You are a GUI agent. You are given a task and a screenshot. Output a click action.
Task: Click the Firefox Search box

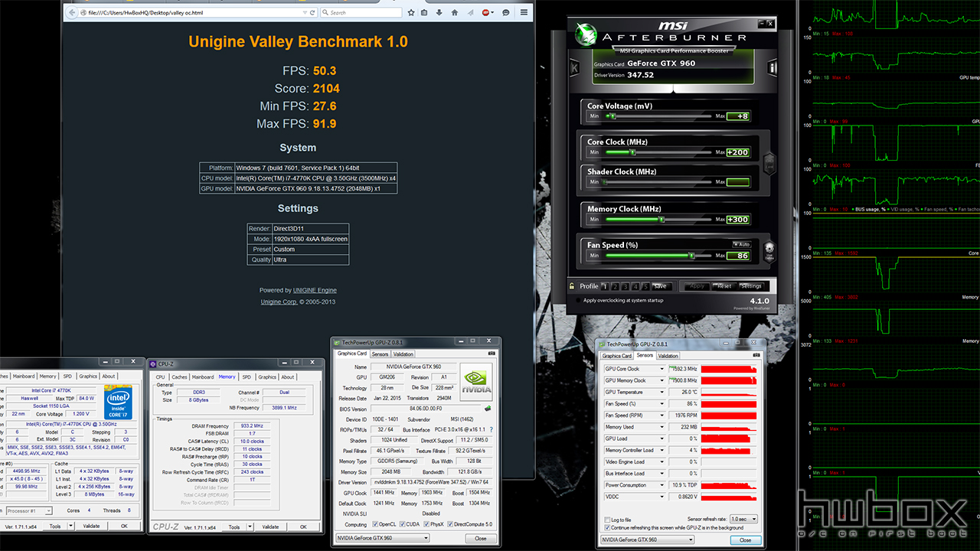point(360,13)
